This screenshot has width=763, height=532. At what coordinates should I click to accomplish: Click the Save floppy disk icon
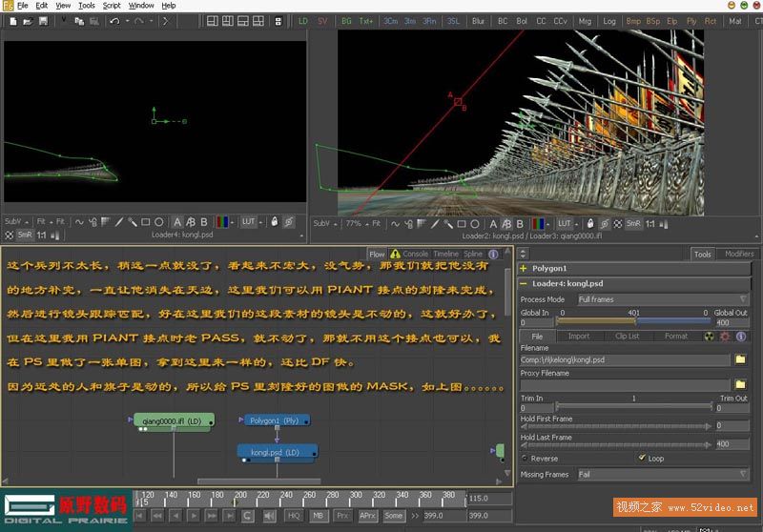(x=43, y=21)
